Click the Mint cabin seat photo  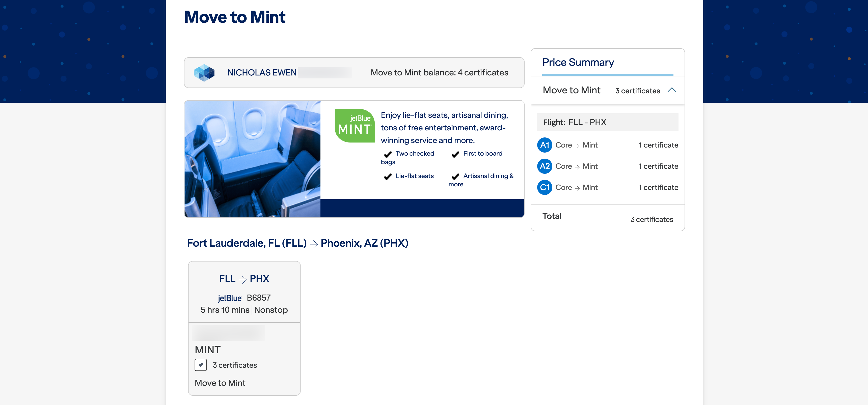point(252,159)
